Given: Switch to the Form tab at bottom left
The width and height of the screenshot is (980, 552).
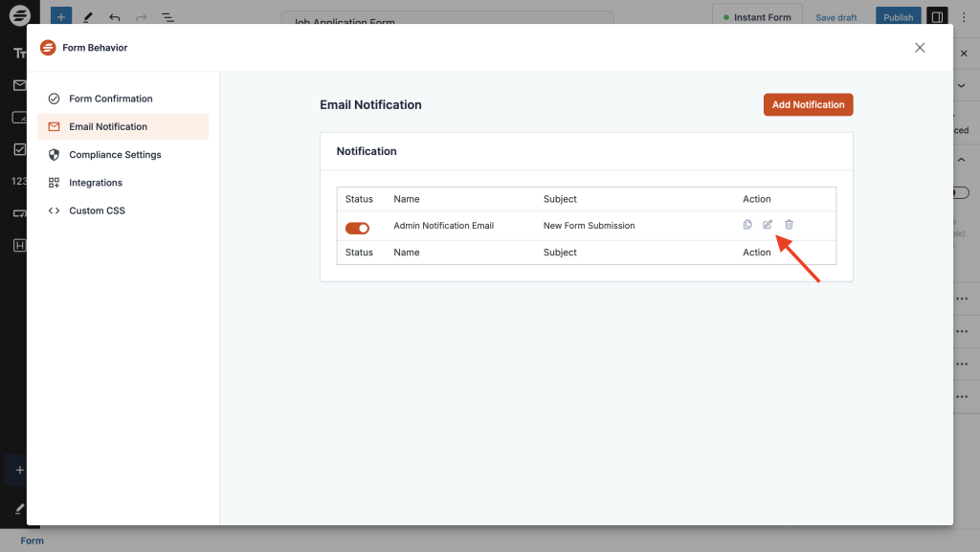Looking at the screenshot, I should (32, 541).
